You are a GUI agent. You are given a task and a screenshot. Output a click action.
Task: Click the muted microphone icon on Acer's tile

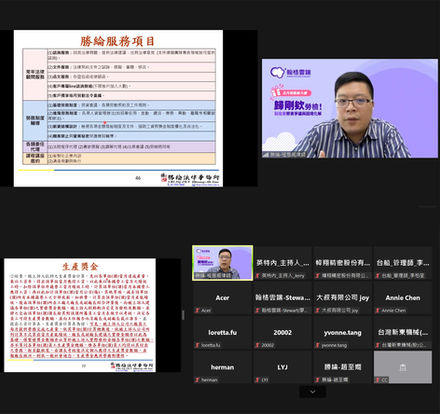(197, 310)
